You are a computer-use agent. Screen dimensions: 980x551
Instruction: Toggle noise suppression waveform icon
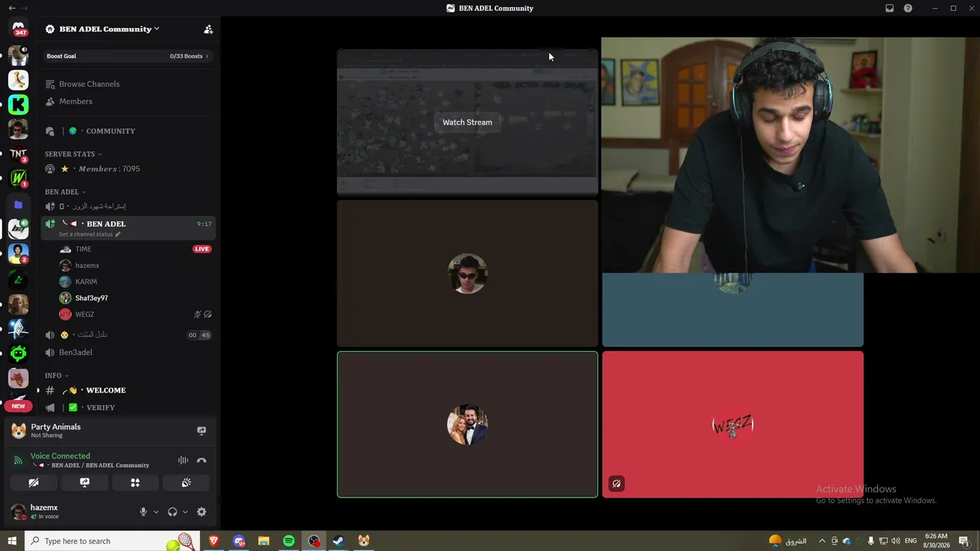tap(183, 460)
